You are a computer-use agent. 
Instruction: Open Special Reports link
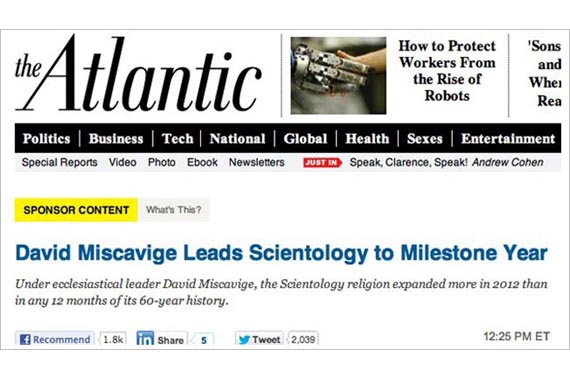[x=60, y=162]
